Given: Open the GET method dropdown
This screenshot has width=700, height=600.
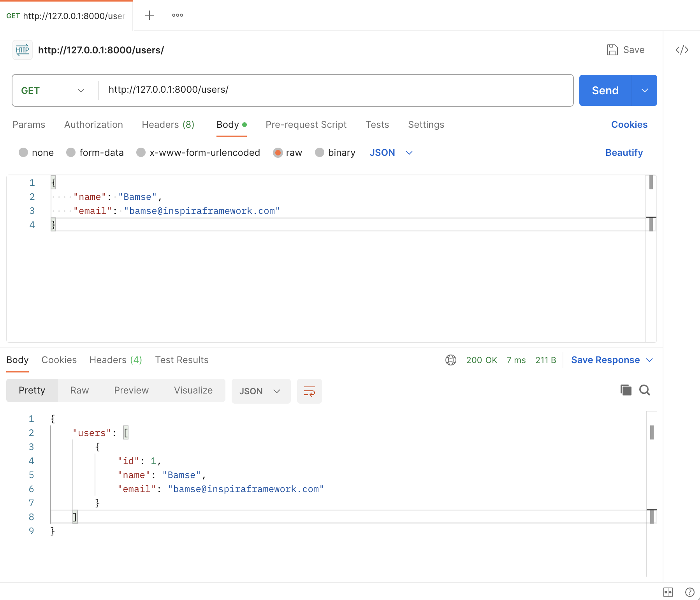Looking at the screenshot, I should tap(53, 90).
